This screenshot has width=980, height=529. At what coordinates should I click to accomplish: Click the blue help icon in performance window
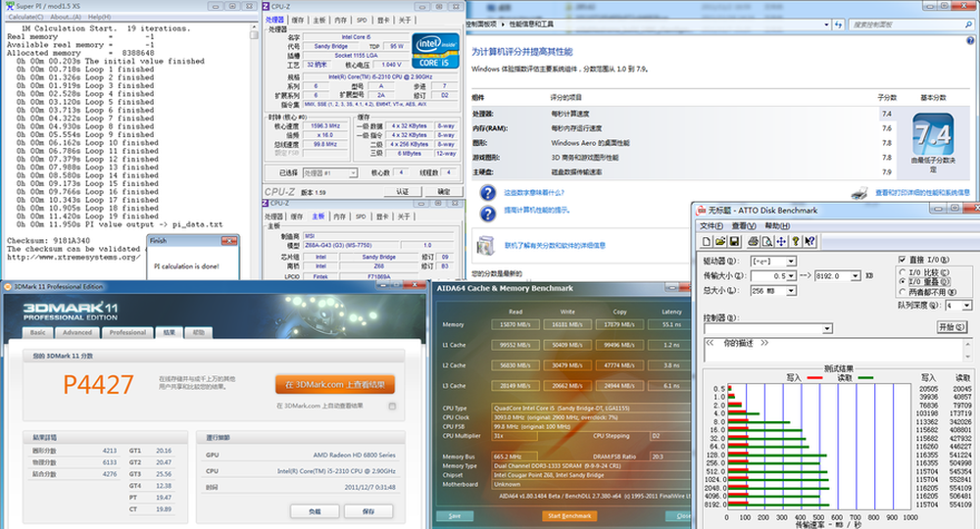970,40
